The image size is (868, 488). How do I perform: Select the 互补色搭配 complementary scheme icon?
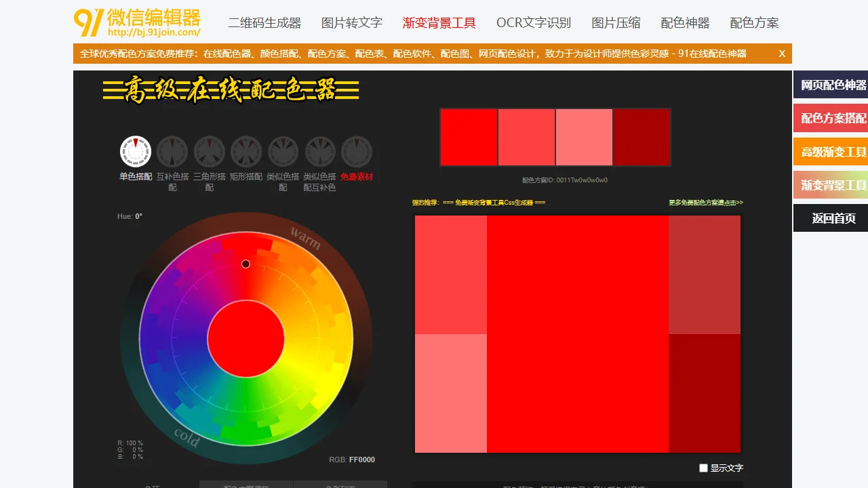[172, 152]
